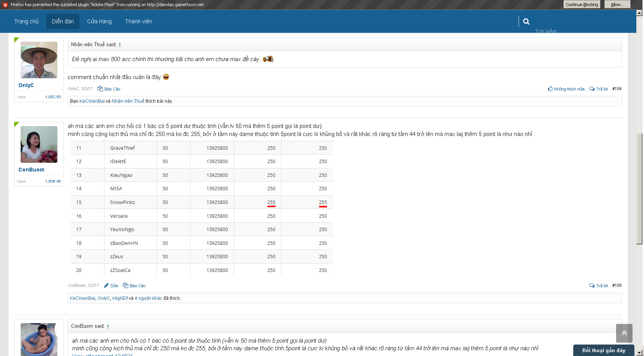Open the 'Cửa Hàng' navigation tab

point(99,21)
